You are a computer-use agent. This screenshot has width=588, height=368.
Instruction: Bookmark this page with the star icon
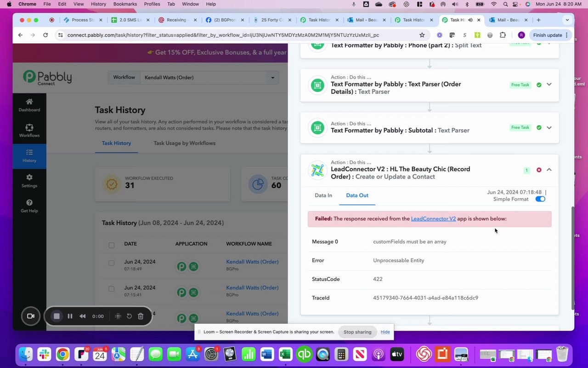click(422, 35)
